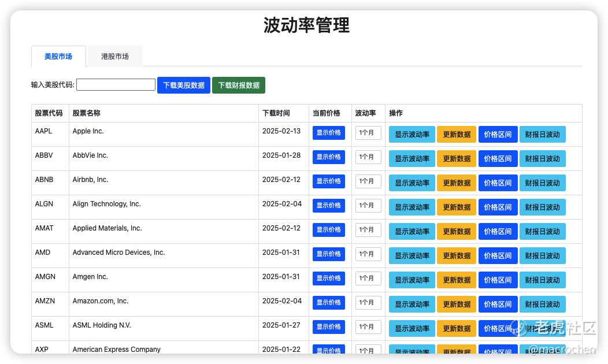The image size is (608, 364).
Task: Open the 1个月 period dropdown for AMGN
Action: coord(368,278)
